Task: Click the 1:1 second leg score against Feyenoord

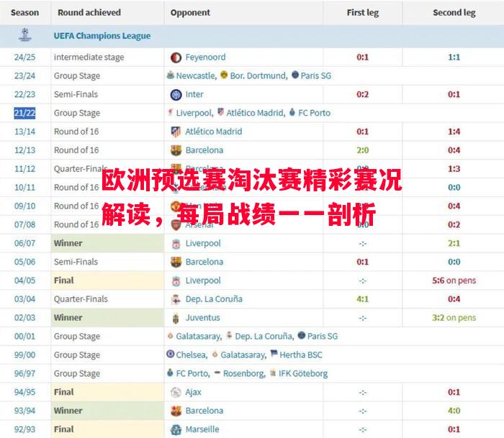Action: click(x=454, y=57)
